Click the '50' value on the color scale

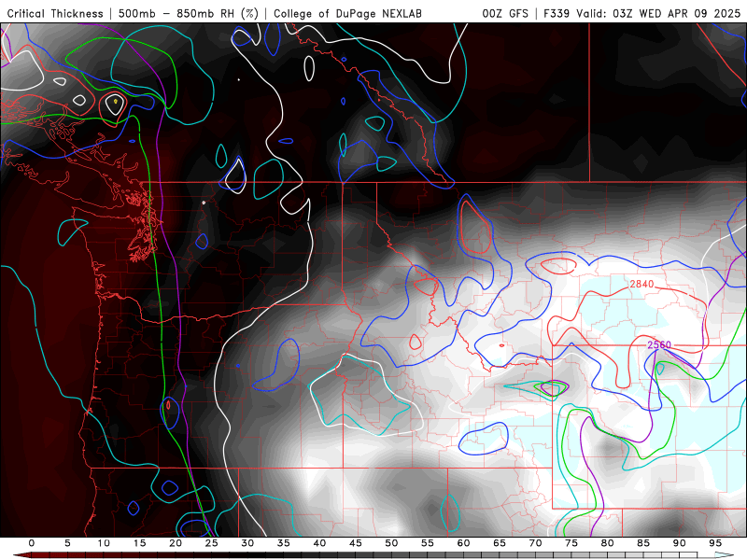click(x=391, y=543)
